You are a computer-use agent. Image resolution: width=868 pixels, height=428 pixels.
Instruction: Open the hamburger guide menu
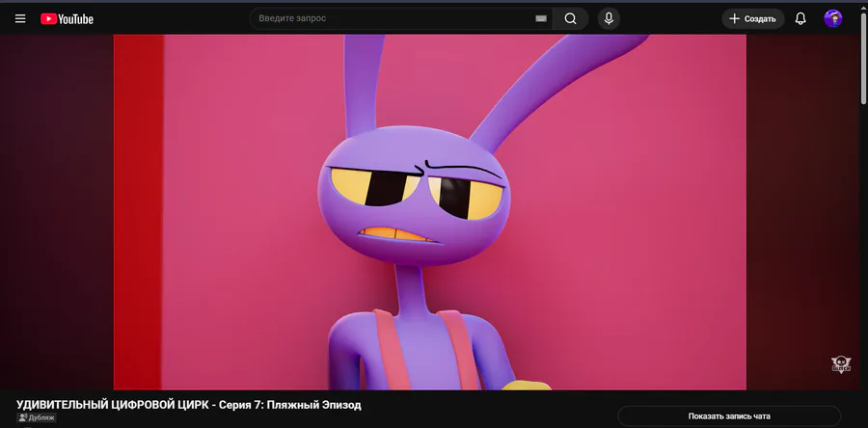(x=20, y=19)
